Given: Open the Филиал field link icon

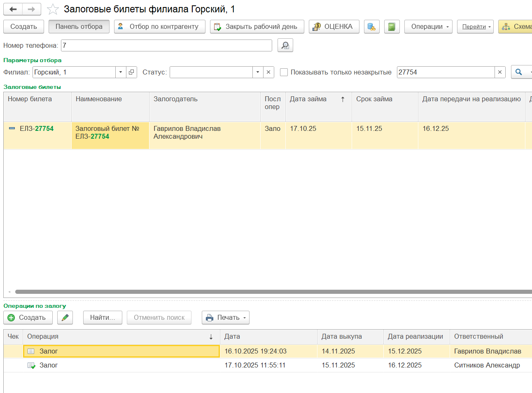Looking at the screenshot, I should click(x=131, y=72).
